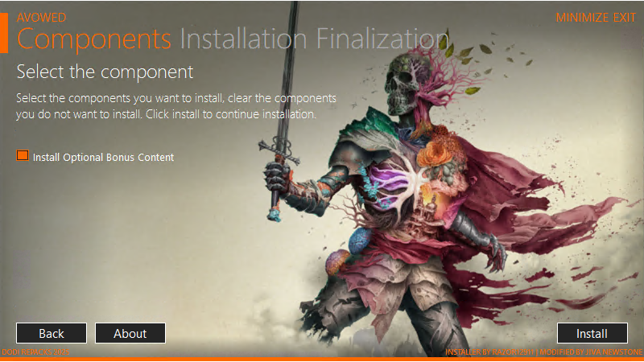The image size is (644, 362).
Task: Click MINIMIZE in the top-right corner
Action: pyautogui.click(x=582, y=18)
